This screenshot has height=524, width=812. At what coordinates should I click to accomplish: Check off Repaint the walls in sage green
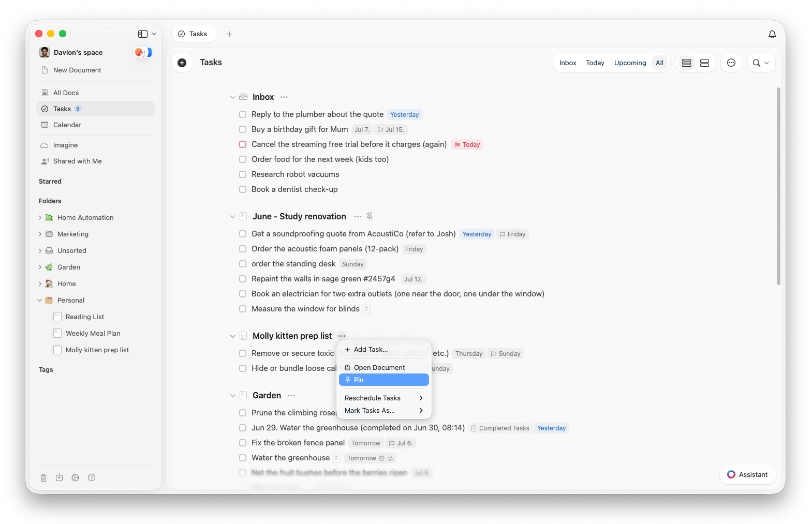243,279
